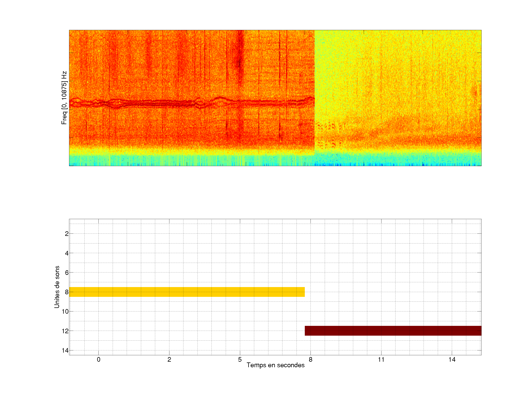Click the x-axis tick label 11
532x399 pixels.
pos(381,359)
